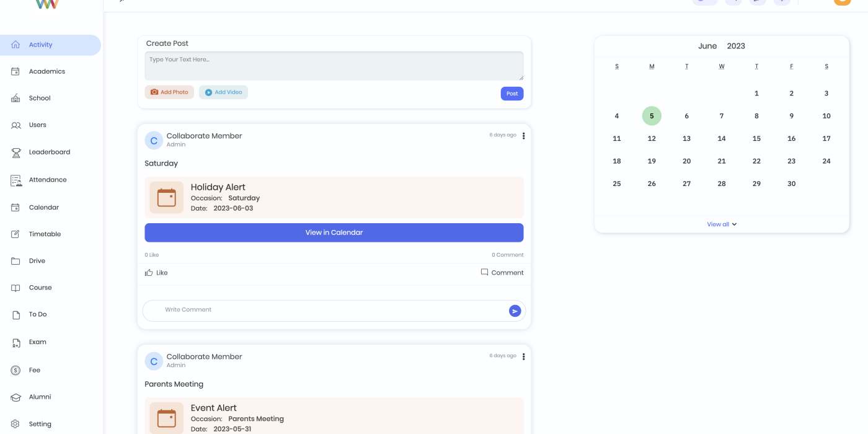Select the Exam paper icon

tap(16, 342)
